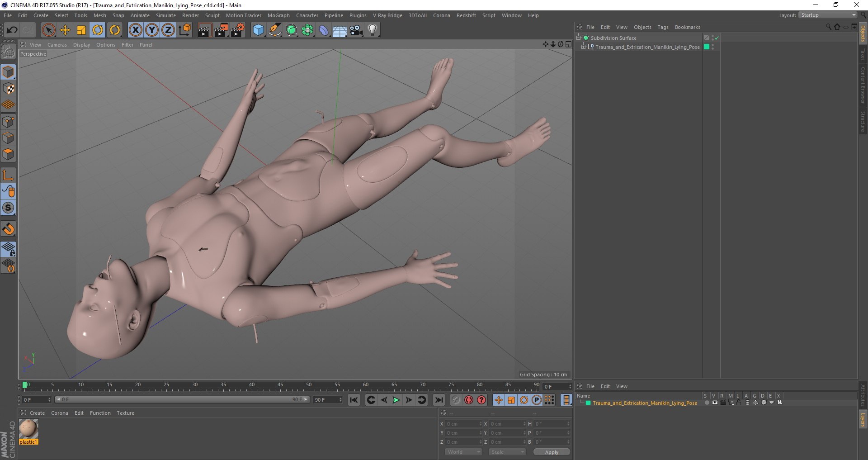Toggle X axis lock

(135, 30)
